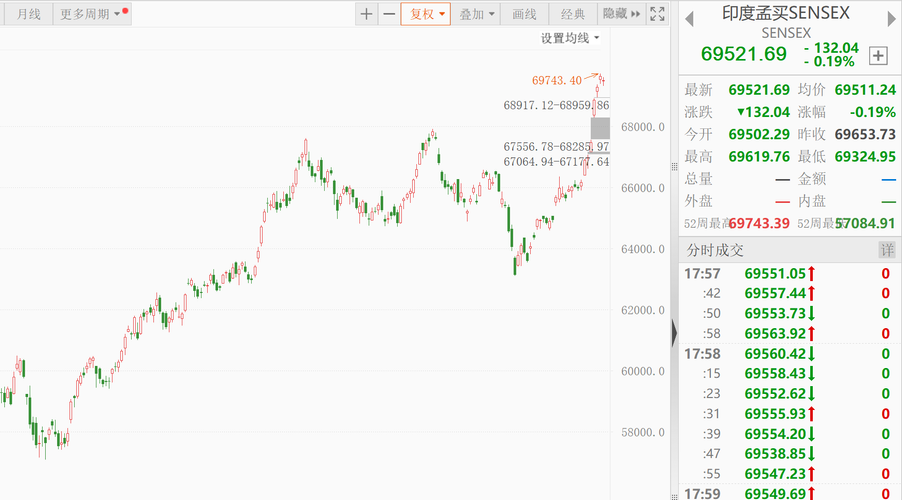Zoom out chart with minus icon
Viewport: 902px width, 500px height.
[388, 14]
